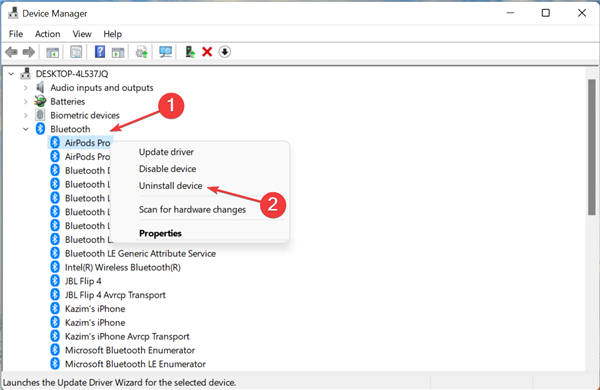Collapse the Bluetooth category
Screen dimensions: 600x390
(x=26, y=129)
